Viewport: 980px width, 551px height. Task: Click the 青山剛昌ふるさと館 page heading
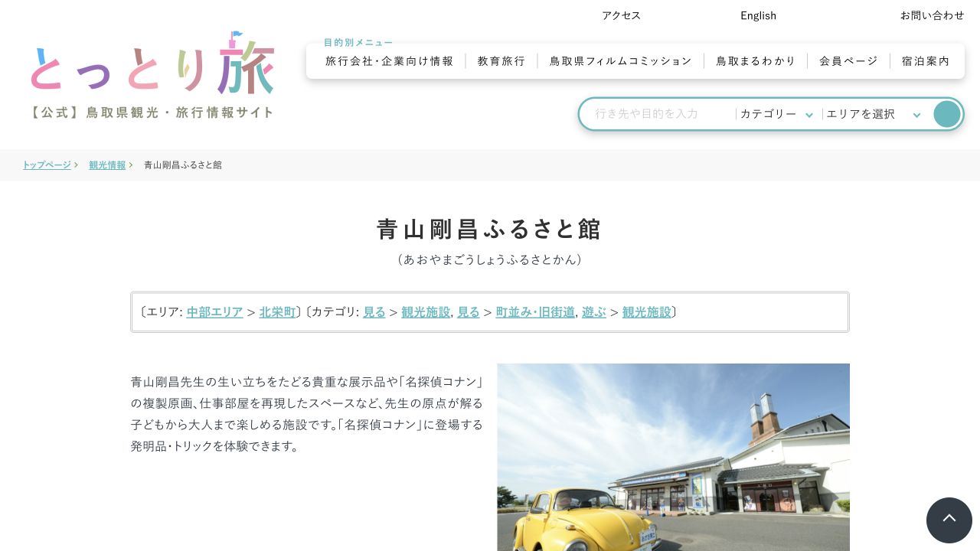pos(490,229)
